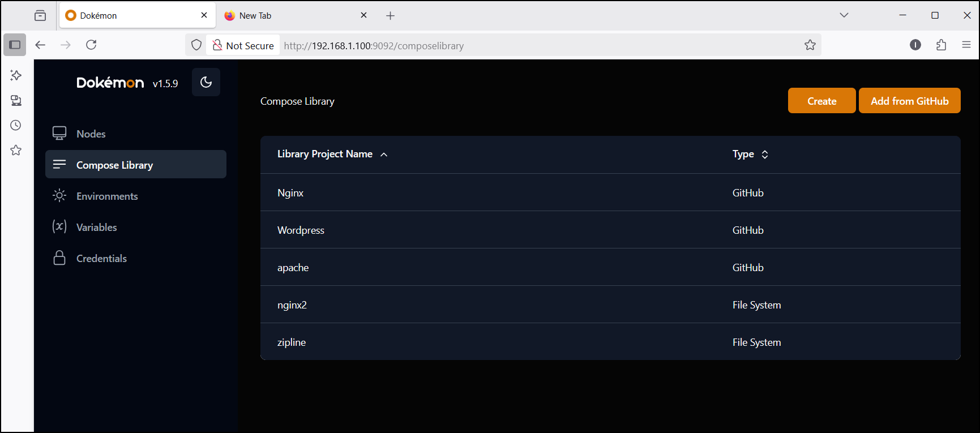Image resolution: width=980 pixels, height=433 pixels.
Task: Click the GitHub type in Nginx row
Action: (748, 193)
